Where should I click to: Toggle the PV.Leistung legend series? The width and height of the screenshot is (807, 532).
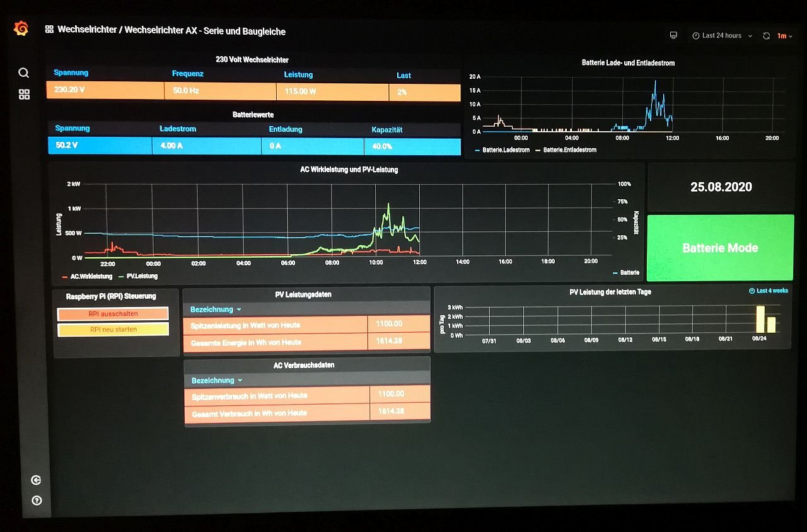142,276
